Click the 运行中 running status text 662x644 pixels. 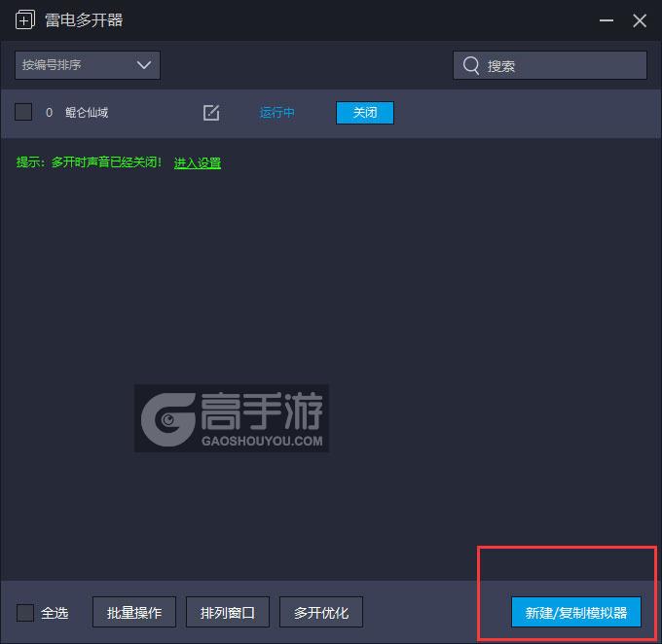click(x=276, y=113)
